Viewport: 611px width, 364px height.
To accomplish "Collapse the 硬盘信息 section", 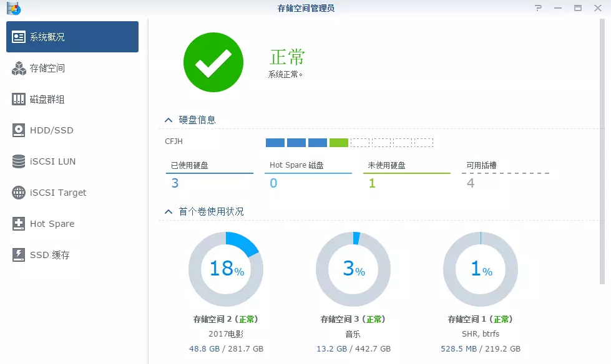I will 168,120.
